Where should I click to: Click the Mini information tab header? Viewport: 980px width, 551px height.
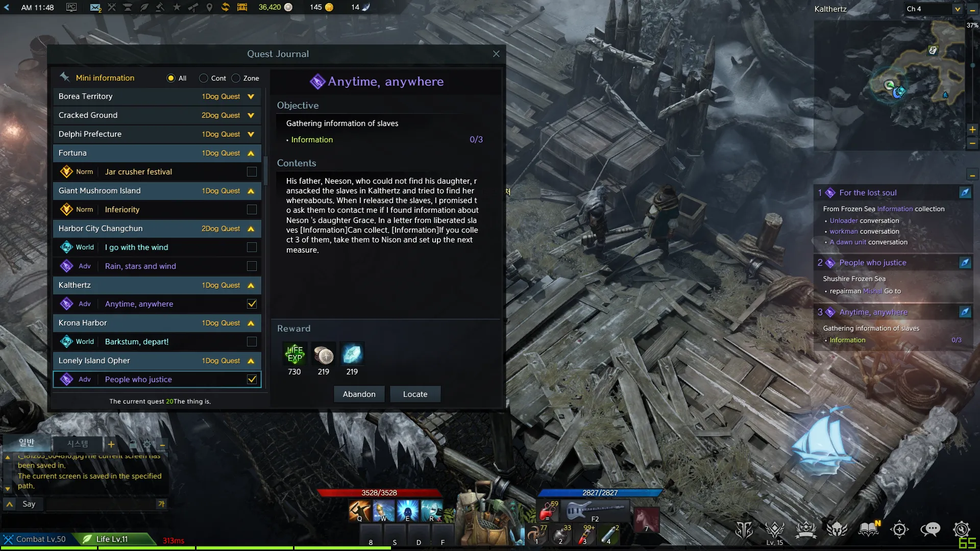104,78
